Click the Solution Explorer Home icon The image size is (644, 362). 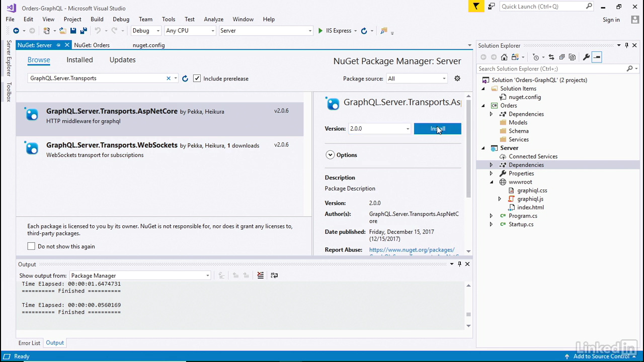504,57
